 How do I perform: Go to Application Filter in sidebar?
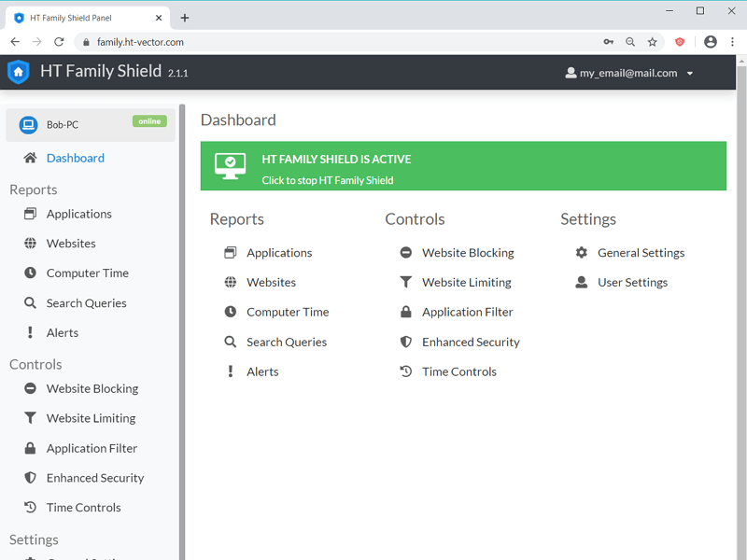coord(92,448)
